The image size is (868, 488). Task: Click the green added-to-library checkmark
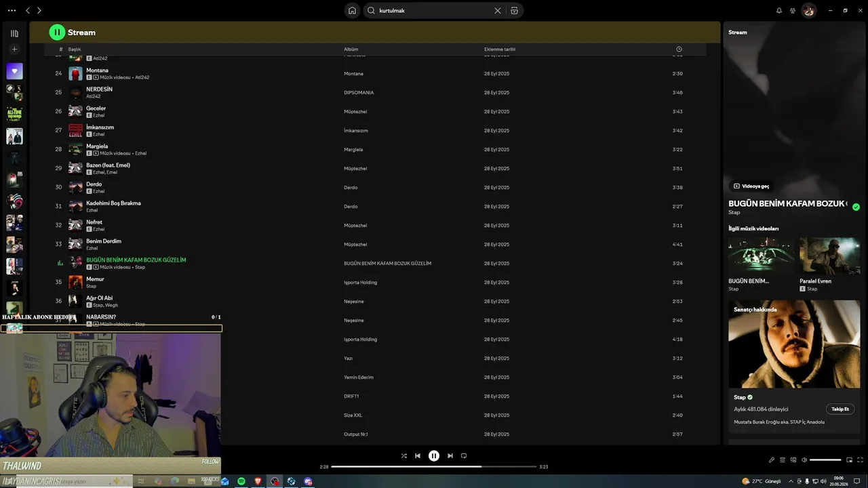point(856,207)
